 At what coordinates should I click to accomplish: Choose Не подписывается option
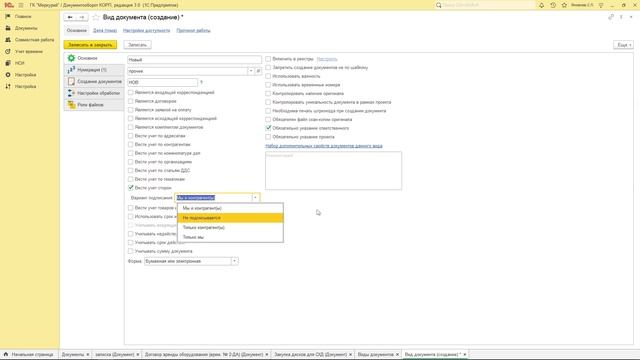click(x=230, y=218)
